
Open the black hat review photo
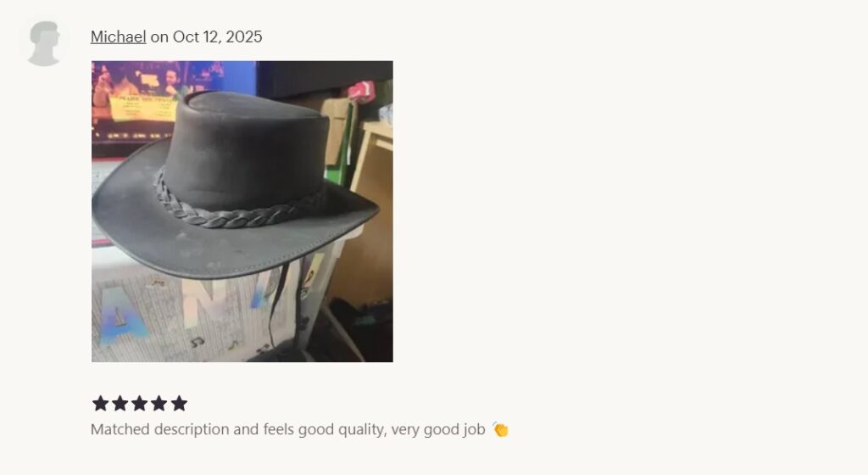(x=242, y=211)
